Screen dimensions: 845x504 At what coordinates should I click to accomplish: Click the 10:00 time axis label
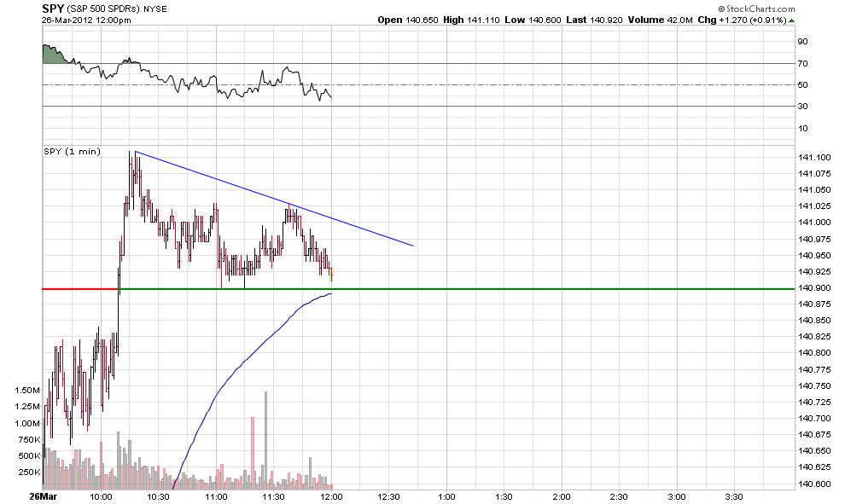click(101, 496)
